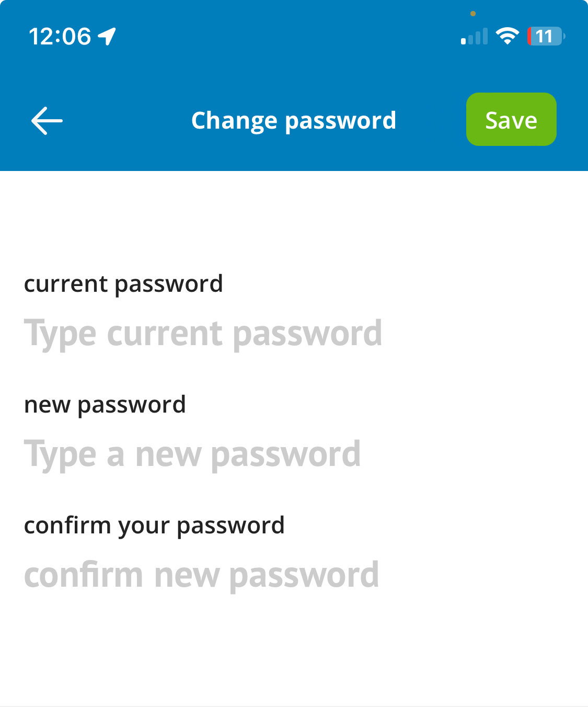Screen dimensions: 588x707
Task: Tap the confirm your password label
Action: pyautogui.click(x=154, y=526)
